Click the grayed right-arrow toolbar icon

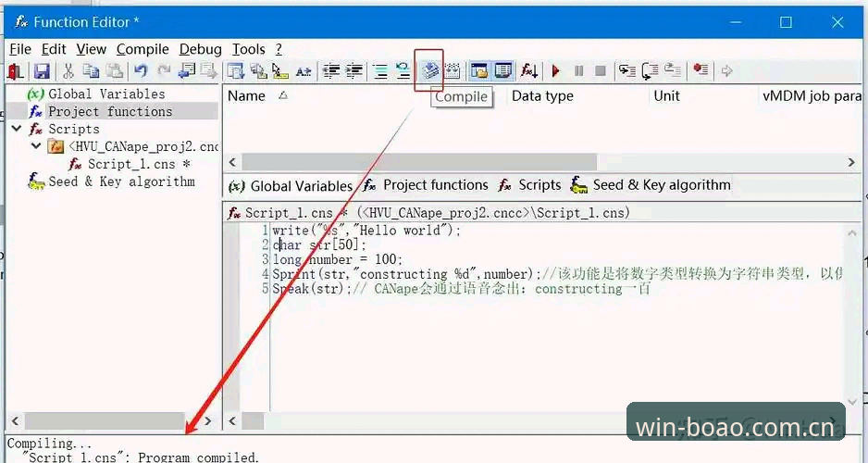(x=726, y=71)
